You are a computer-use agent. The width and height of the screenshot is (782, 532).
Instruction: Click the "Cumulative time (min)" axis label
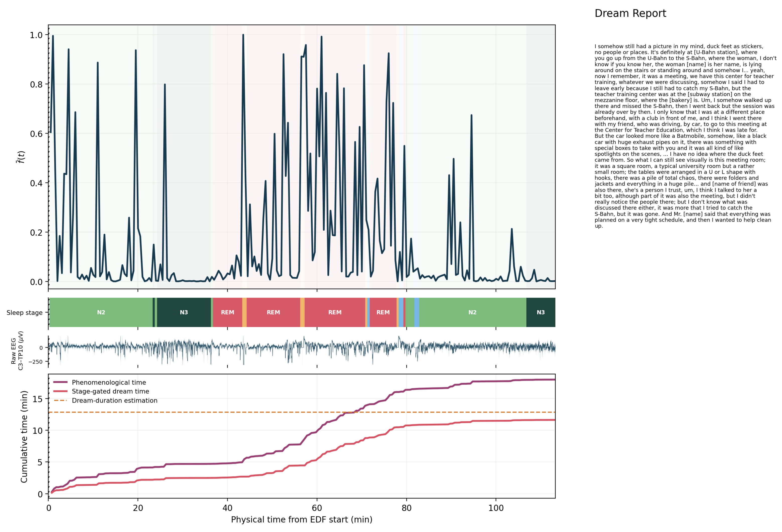[24, 437]
